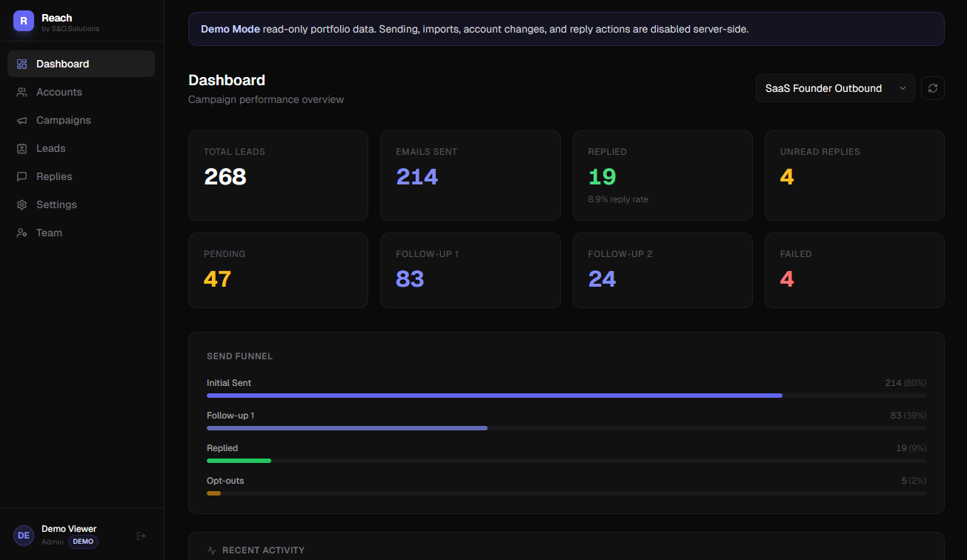
Task: Click the Follow-up 2 stat card
Action: (662, 270)
